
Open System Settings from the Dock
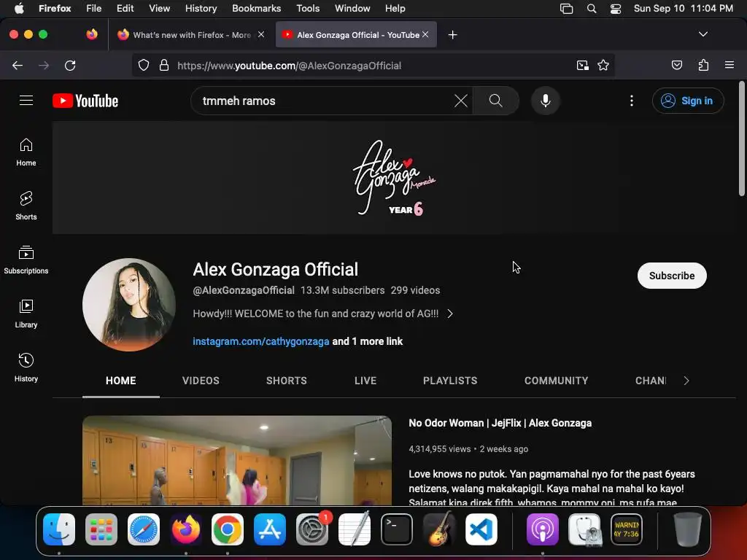(x=312, y=529)
